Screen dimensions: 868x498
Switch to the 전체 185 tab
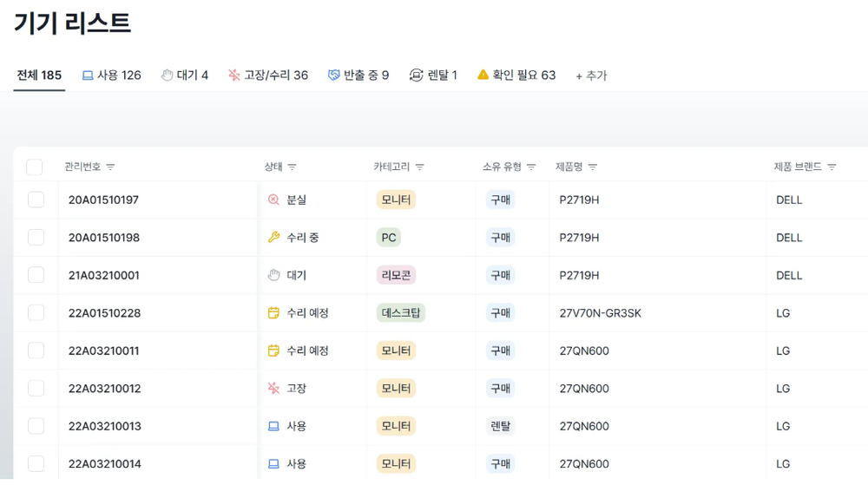click(x=39, y=75)
